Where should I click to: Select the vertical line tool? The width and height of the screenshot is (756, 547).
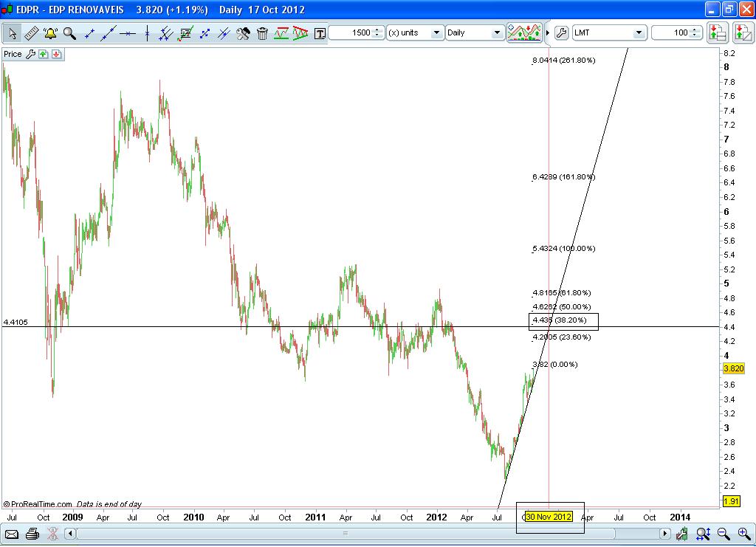[147, 33]
